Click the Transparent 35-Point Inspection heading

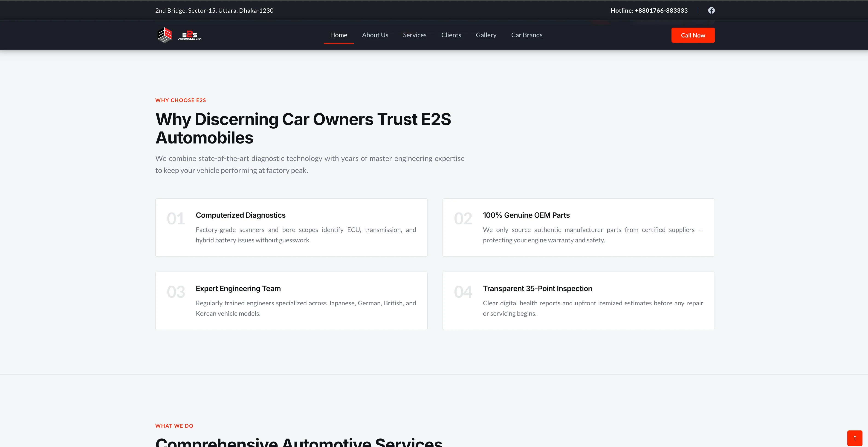point(538,289)
